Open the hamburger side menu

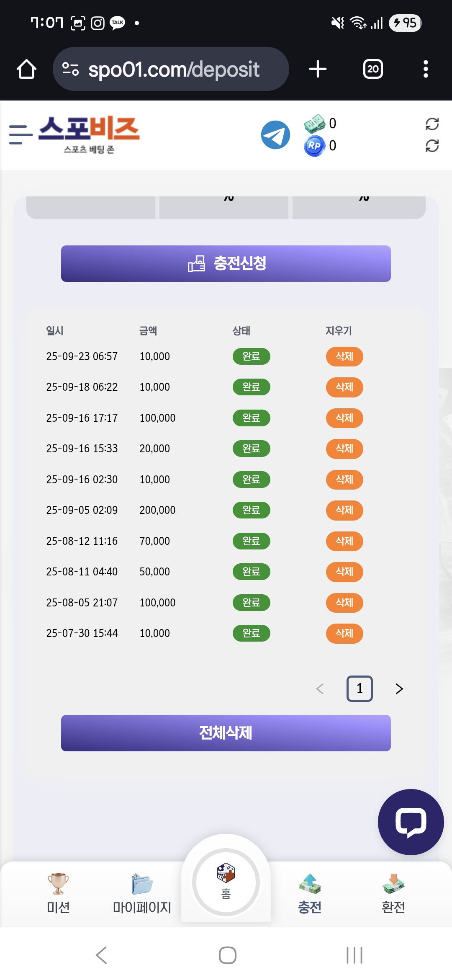point(21,135)
